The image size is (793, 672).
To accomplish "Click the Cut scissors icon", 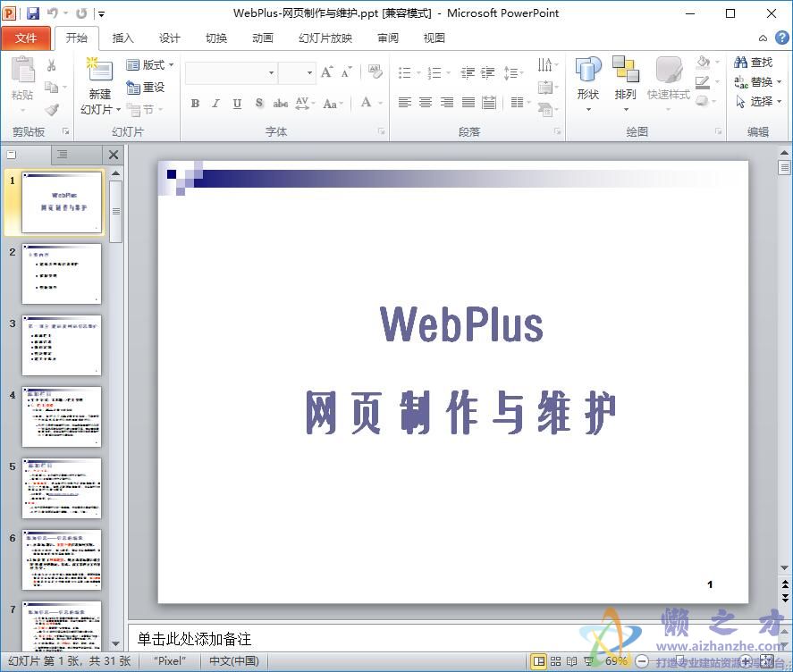I will pyautogui.click(x=51, y=63).
